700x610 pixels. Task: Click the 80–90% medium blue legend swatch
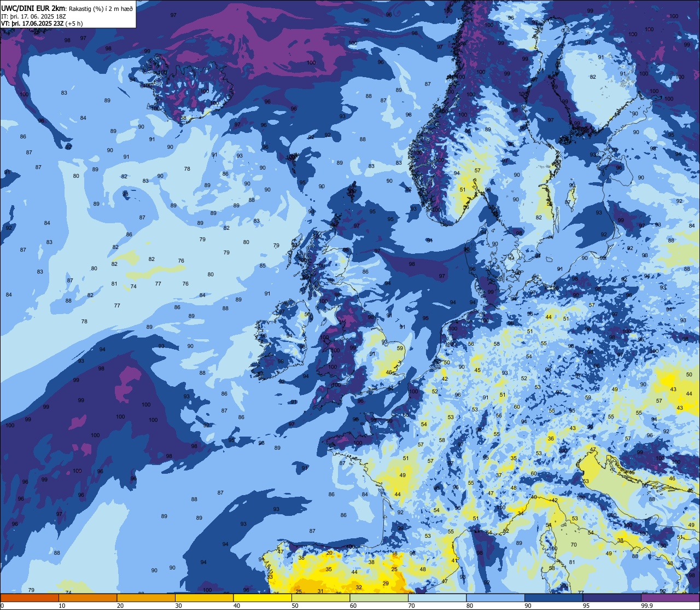(x=495, y=598)
